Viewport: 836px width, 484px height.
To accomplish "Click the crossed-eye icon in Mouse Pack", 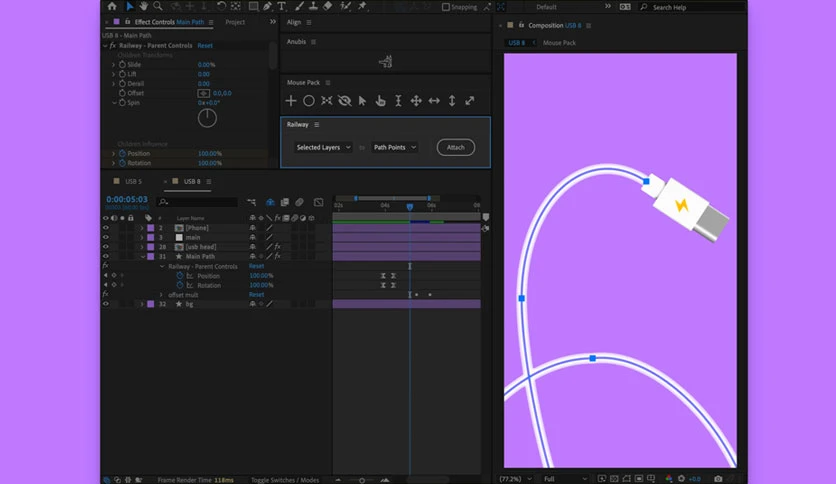I will 344,101.
